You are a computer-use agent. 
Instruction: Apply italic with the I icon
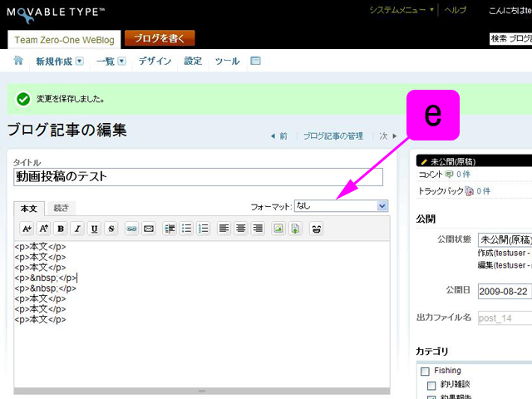point(77,229)
